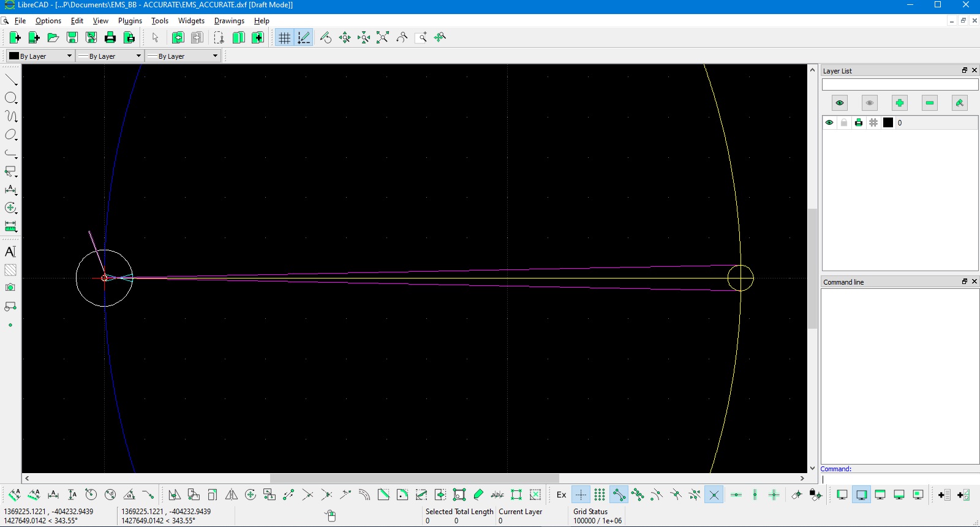The width and height of the screenshot is (980, 527).
Task: Select the Hatch tool in left toolbar
Action: pos(10,270)
